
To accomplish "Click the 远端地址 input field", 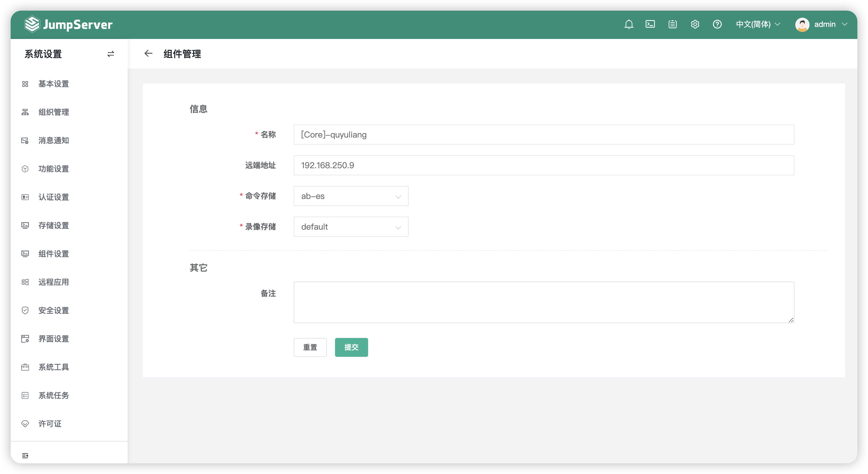I will point(544,165).
